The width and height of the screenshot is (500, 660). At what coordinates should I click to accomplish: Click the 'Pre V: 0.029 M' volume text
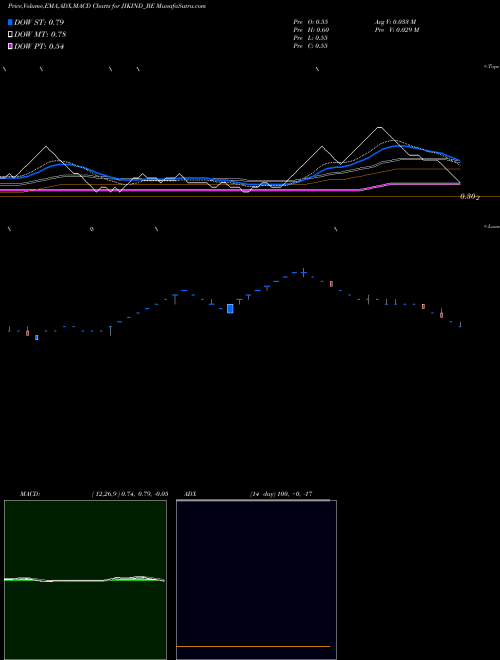coord(396,30)
